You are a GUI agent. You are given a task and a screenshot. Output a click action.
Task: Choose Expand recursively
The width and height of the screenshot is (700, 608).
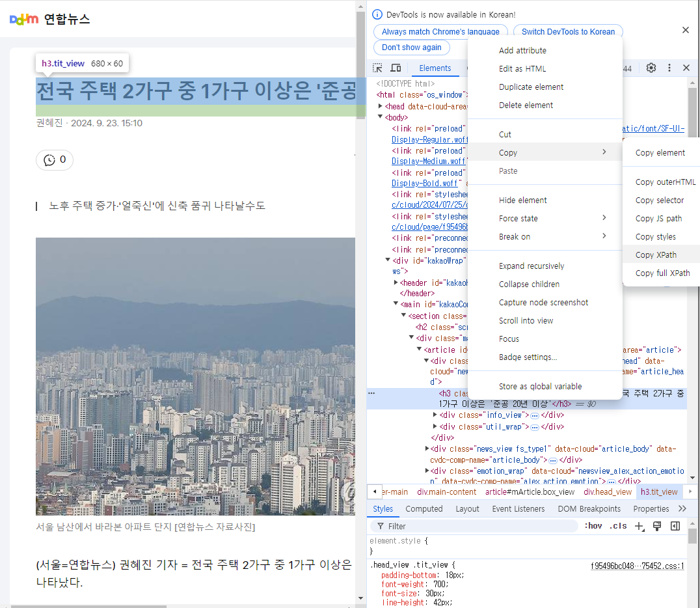[x=545, y=266]
